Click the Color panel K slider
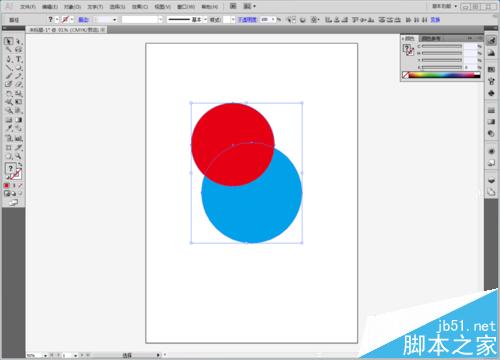 point(442,67)
